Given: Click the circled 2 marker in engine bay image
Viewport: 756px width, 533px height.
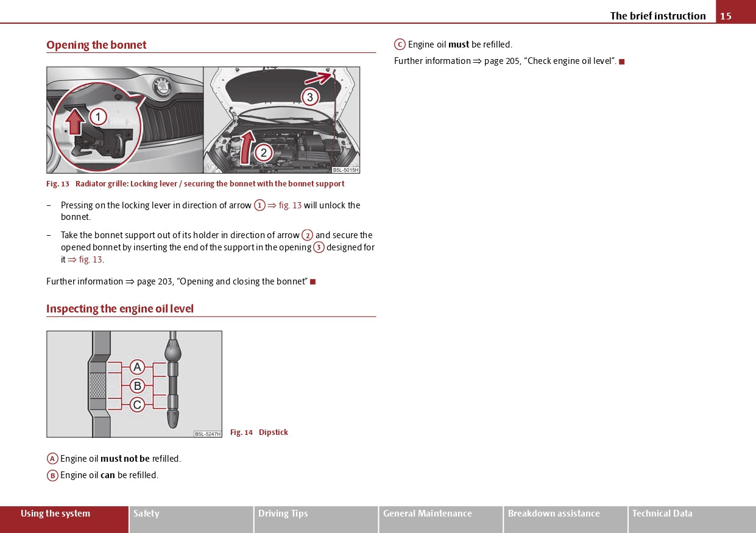Looking at the screenshot, I should point(263,153).
